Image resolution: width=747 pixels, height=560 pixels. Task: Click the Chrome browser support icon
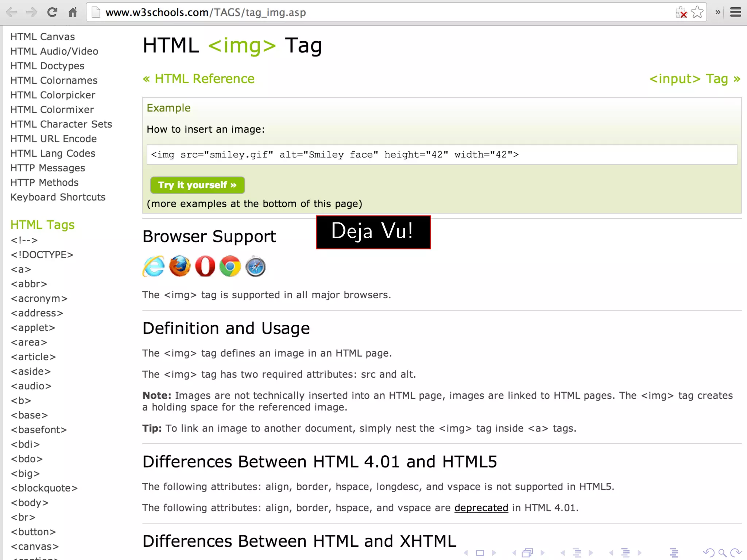(x=230, y=266)
